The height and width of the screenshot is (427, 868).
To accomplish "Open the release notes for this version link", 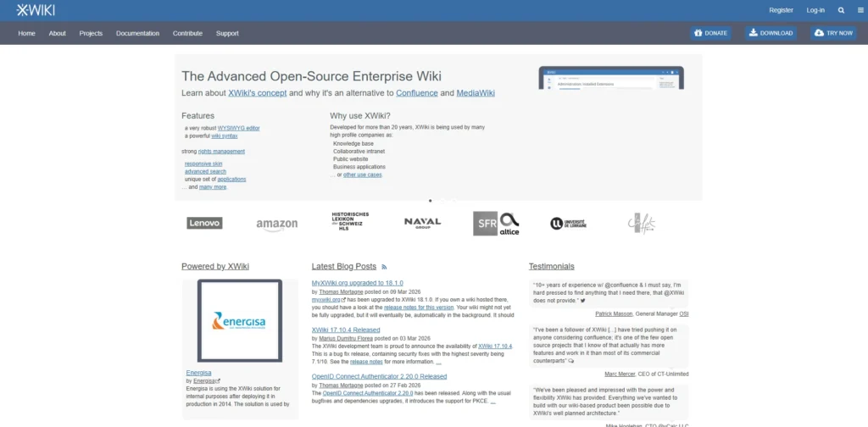I will click(x=419, y=307).
